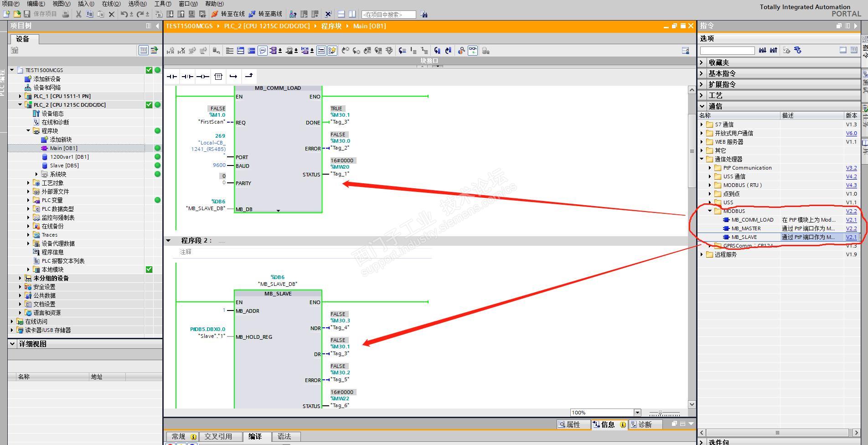Click the instructions panel search input field
The height and width of the screenshot is (445, 868).
point(727,50)
